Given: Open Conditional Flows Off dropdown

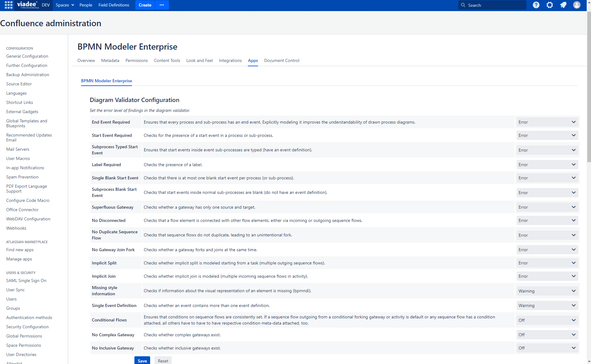Looking at the screenshot, I should [x=547, y=320].
